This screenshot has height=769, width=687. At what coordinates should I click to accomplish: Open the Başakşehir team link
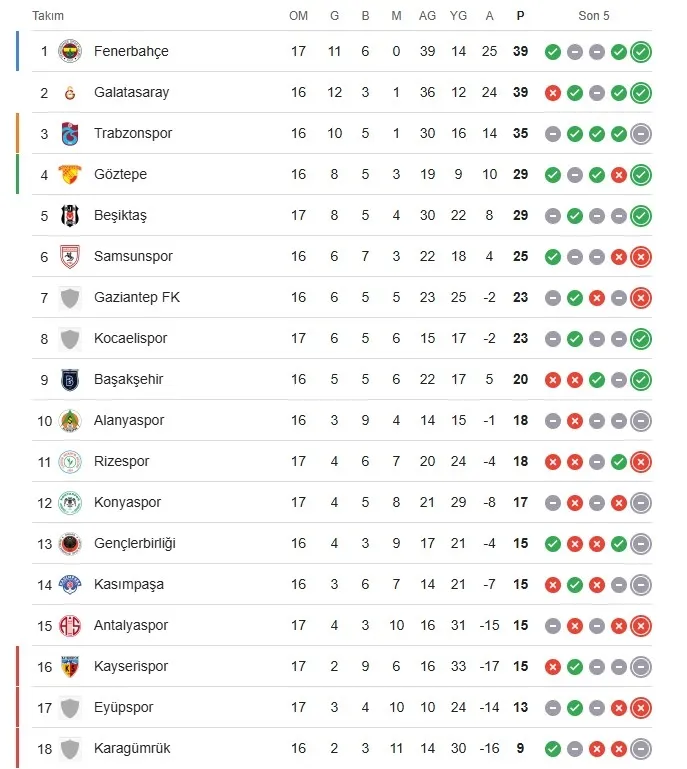(x=128, y=379)
